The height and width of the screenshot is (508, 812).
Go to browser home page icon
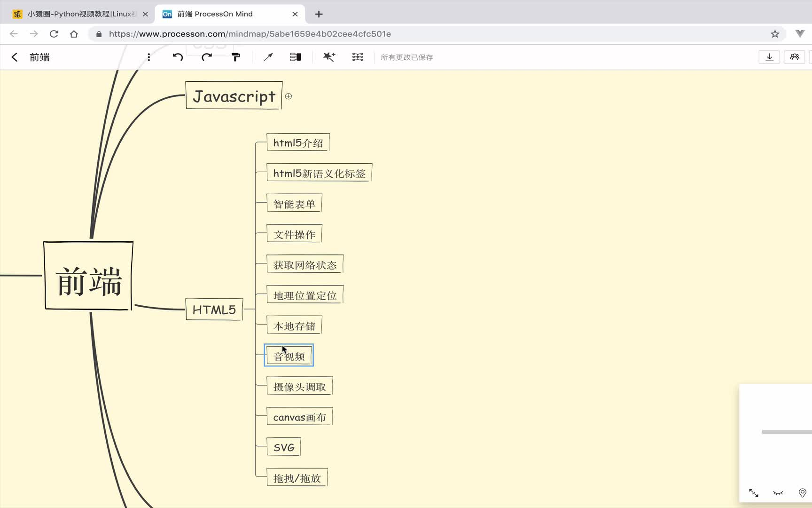[74, 34]
